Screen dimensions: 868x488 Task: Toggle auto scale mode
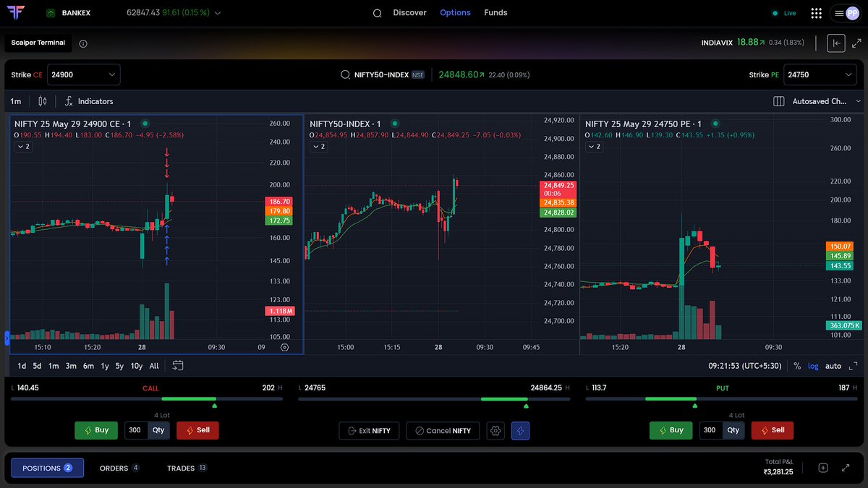click(x=833, y=366)
